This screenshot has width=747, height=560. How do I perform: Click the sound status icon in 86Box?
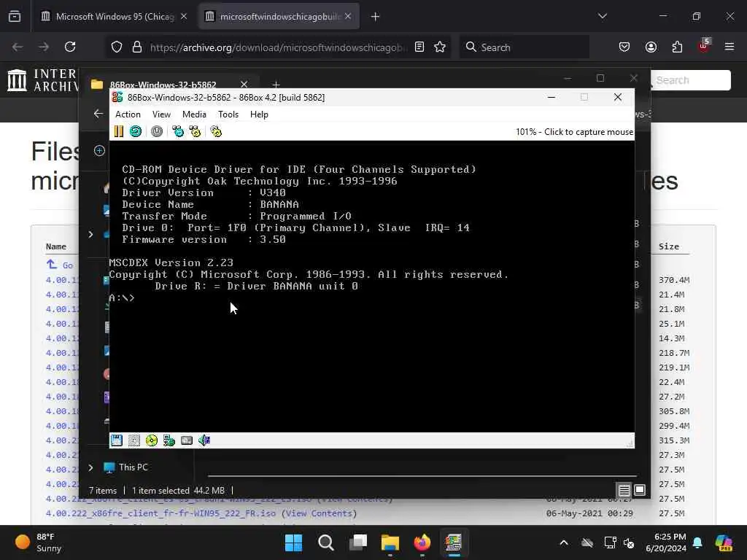point(204,440)
